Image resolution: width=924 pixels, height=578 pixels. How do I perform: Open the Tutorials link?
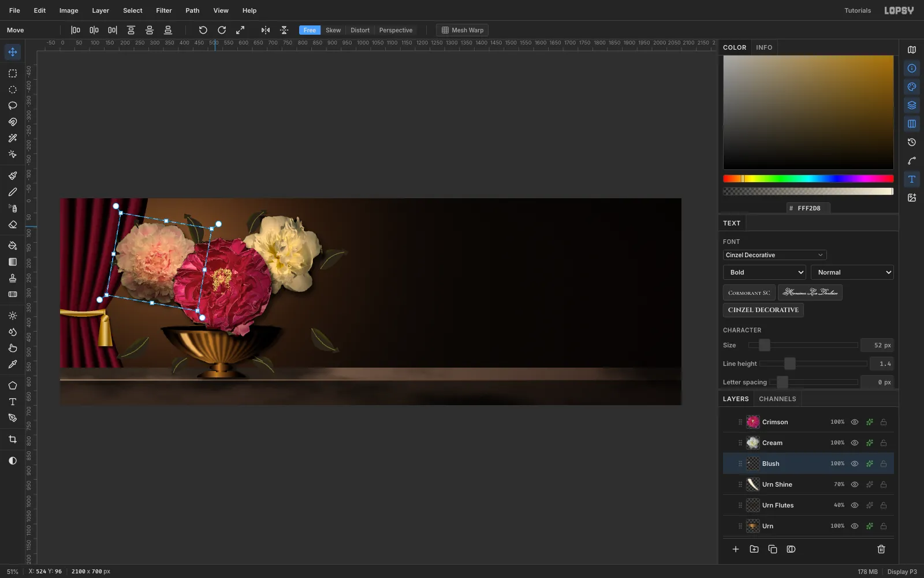(x=858, y=10)
